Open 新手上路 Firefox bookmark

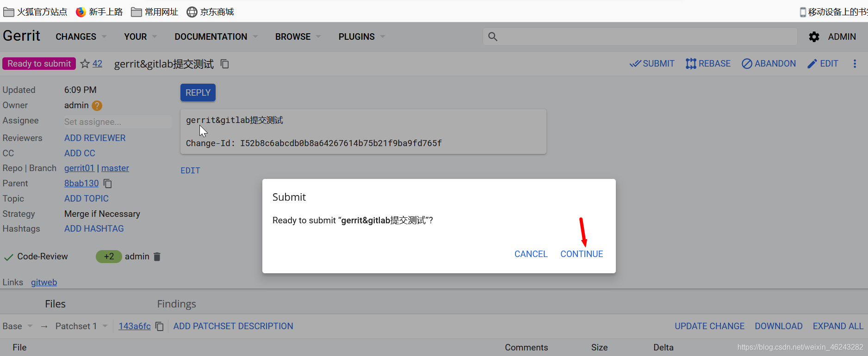[99, 12]
